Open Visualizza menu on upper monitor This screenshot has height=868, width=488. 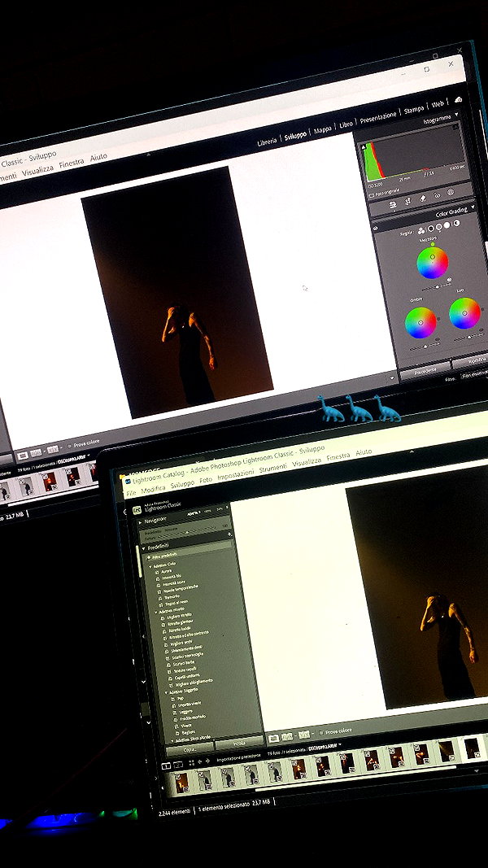click(x=37, y=169)
